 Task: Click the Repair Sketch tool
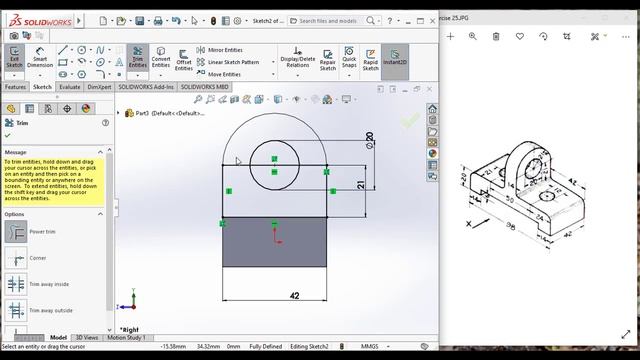(327, 60)
